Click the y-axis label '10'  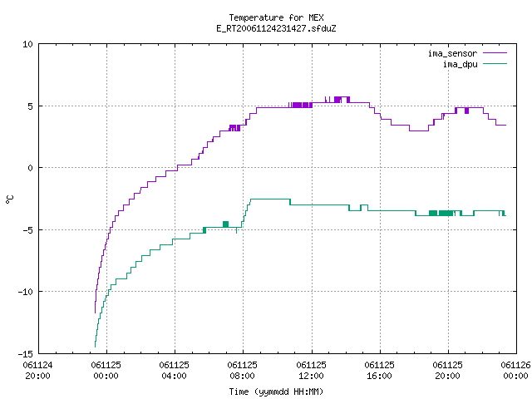click(x=27, y=44)
